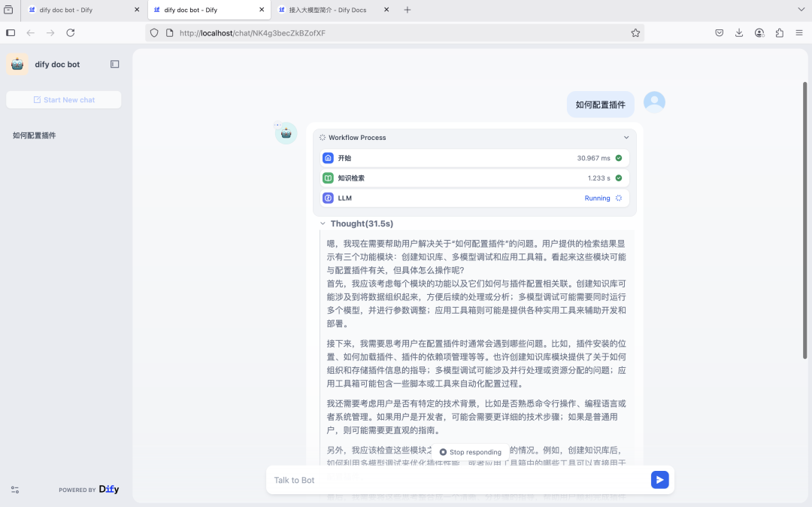Select the 开始 node home icon
The width and height of the screenshot is (812, 507).
[x=328, y=158]
